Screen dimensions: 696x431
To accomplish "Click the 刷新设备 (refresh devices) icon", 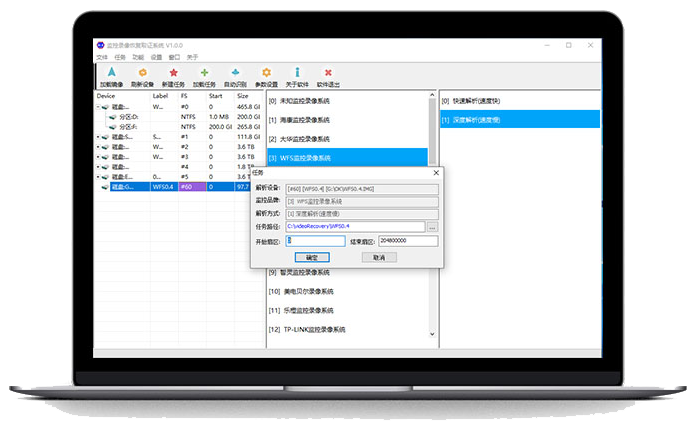I will pyautogui.click(x=143, y=76).
